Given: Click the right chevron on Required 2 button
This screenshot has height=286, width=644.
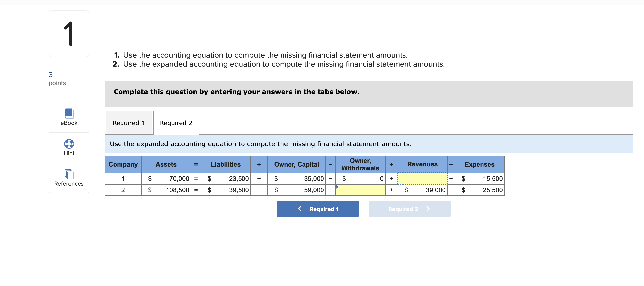Looking at the screenshot, I should click(x=428, y=209).
